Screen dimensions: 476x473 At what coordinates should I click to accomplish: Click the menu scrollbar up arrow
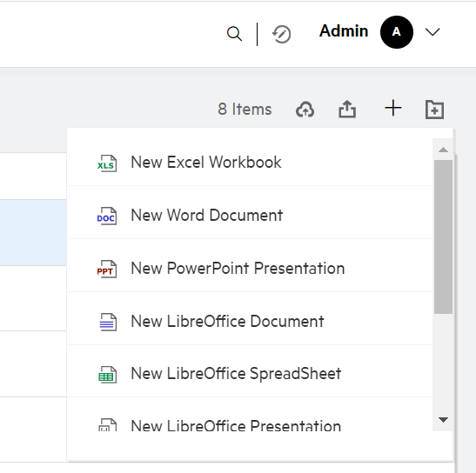point(443,150)
